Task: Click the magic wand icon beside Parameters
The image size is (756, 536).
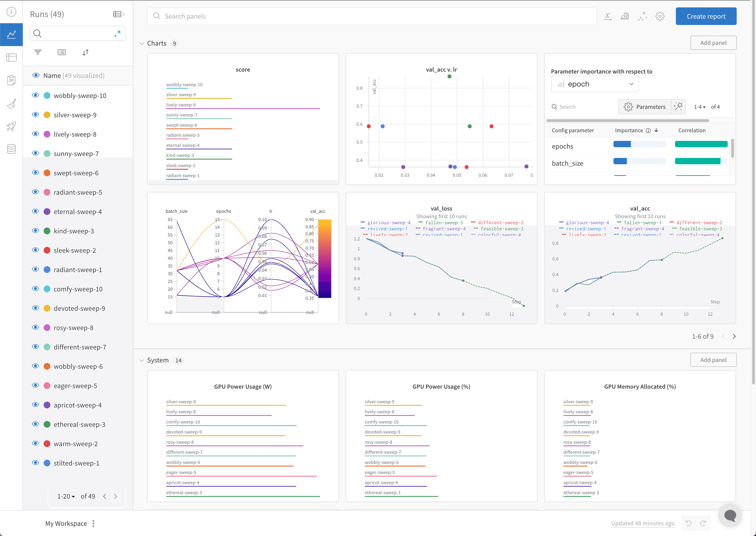Action: point(678,107)
